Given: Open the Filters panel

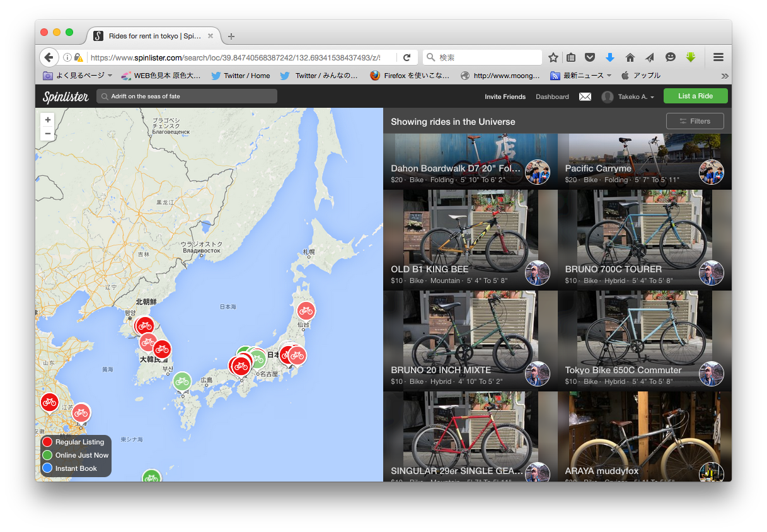Looking at the screenshot, I should coord(695,121).
